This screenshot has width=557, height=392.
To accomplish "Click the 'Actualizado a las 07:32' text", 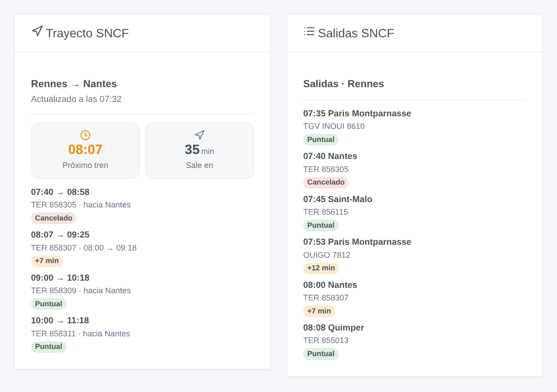I will [76, 99].
